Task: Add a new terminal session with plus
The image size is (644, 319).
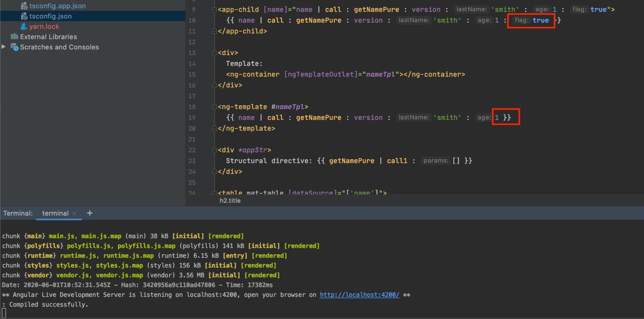Action: point(90,213)
